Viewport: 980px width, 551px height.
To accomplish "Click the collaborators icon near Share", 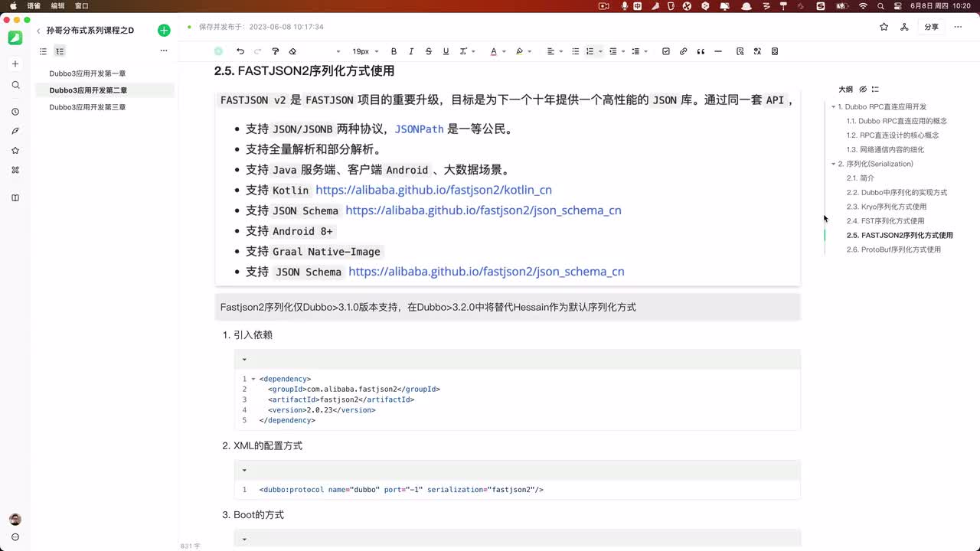I will click(904, 27).
